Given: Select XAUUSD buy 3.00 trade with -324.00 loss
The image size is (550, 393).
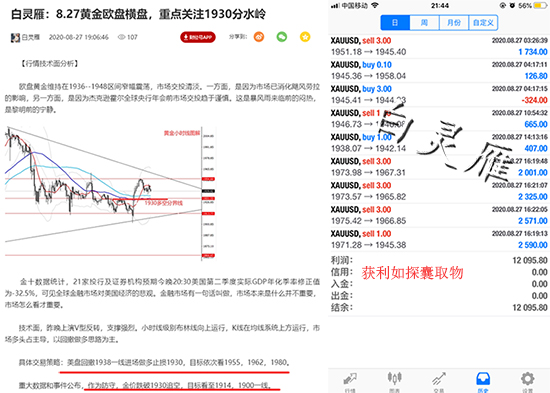Looking at the screenshot, I should tap(439, 94).
